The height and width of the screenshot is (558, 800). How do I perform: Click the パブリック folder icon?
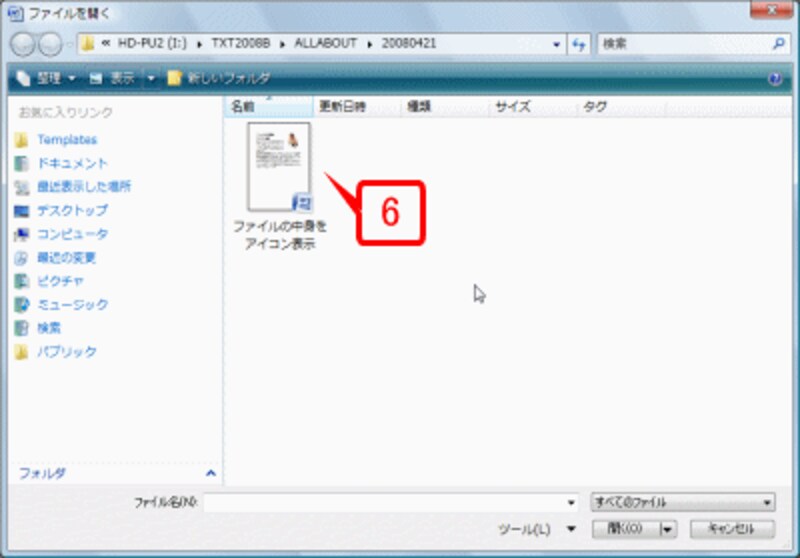coord(21,352)
